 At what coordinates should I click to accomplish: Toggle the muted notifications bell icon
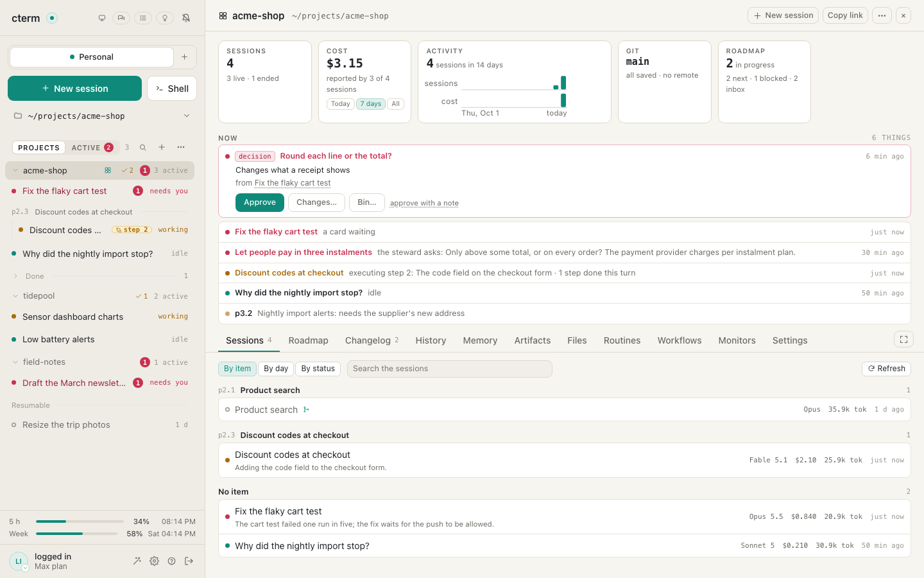point(186,18)
